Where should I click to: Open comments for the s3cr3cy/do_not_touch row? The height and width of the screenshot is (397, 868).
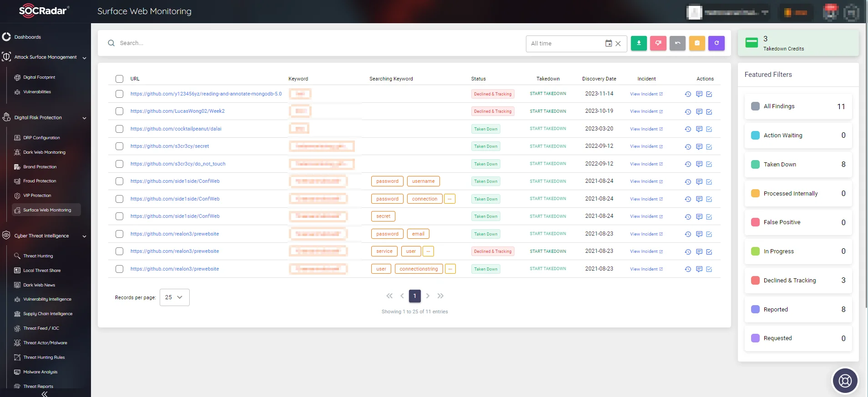699,164
